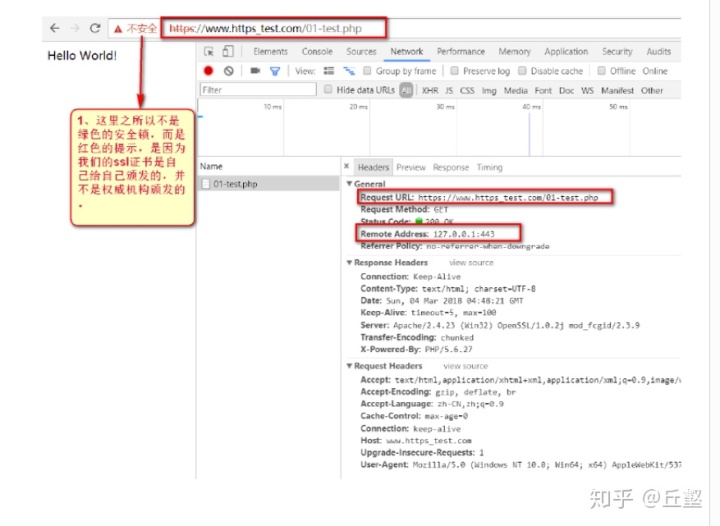Filter requests by All types
The height and width of the screenshot is (526, 720).
pos(406,90)
